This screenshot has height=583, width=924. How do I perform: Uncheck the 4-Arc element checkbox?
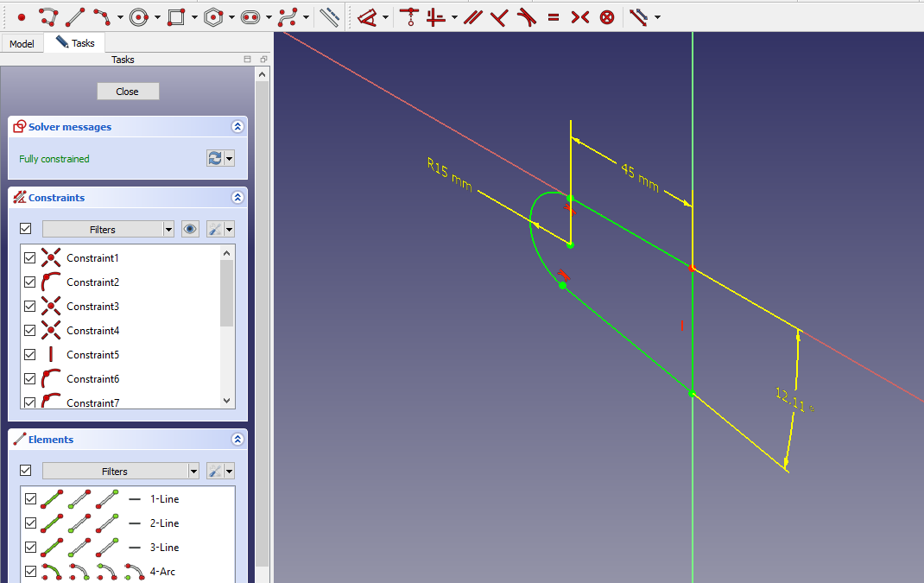pos(30,572)
